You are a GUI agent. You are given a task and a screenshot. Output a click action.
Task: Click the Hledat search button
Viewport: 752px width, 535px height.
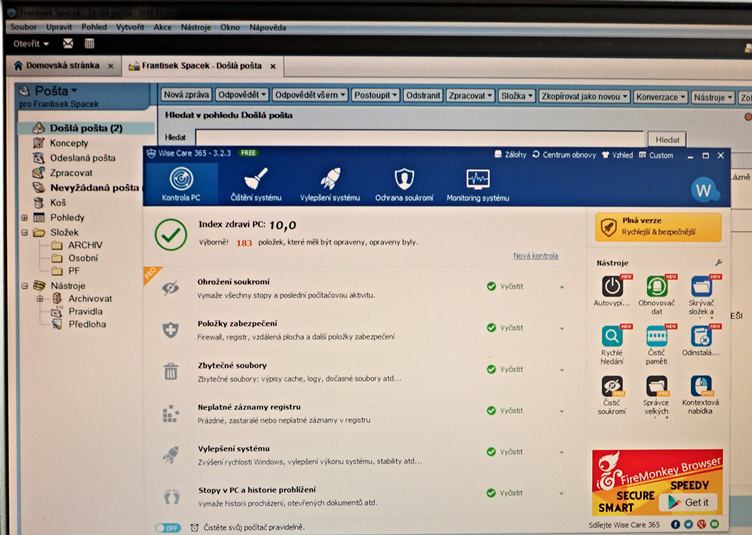point(667,140)
